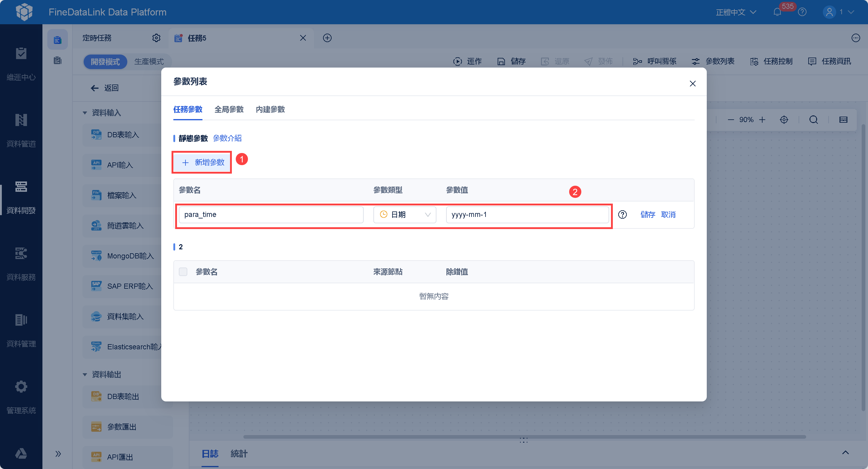
Task: Switch to 開發模式 mode toggle
Action: coord(105,62)
